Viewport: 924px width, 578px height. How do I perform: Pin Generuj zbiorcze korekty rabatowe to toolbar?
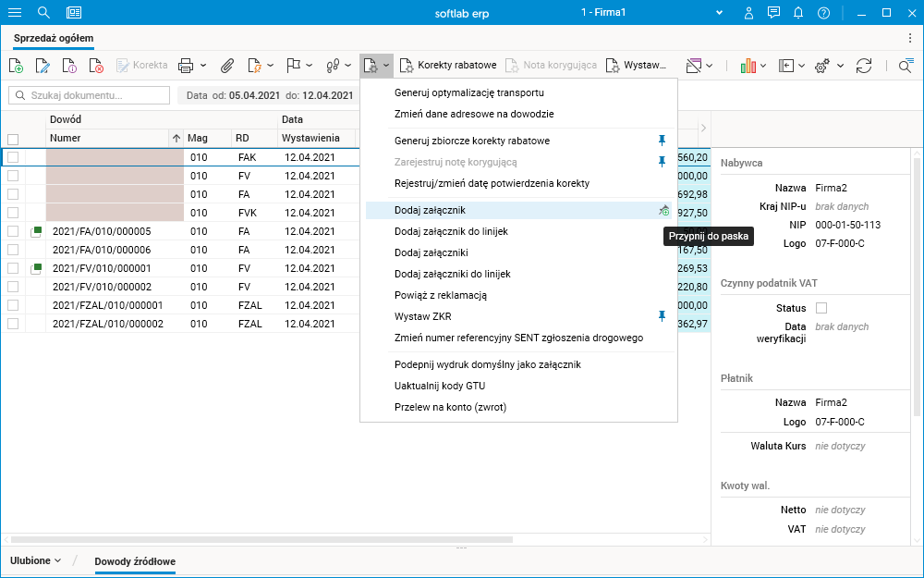pyautogui.click(x=661, y=141)
